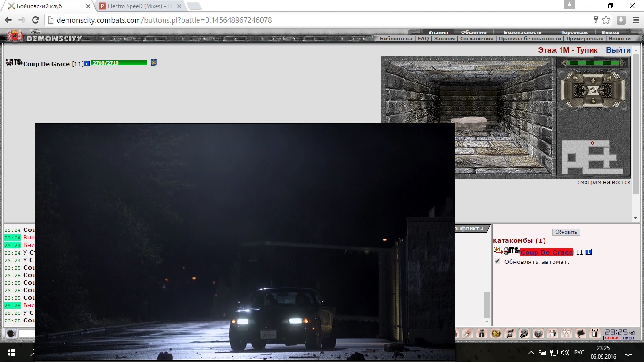Click the browser back arrow
The width and height of the screenshot is (644, 362).
click(x=8, y=20)
